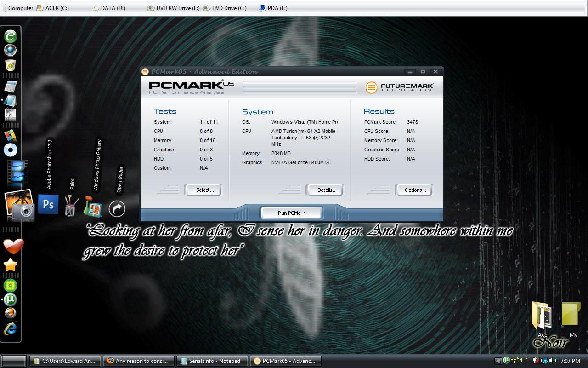The width and height of the screenshot is (588, 368).
Task: Click the Run PCMark button
Action: tap(292, 213)
